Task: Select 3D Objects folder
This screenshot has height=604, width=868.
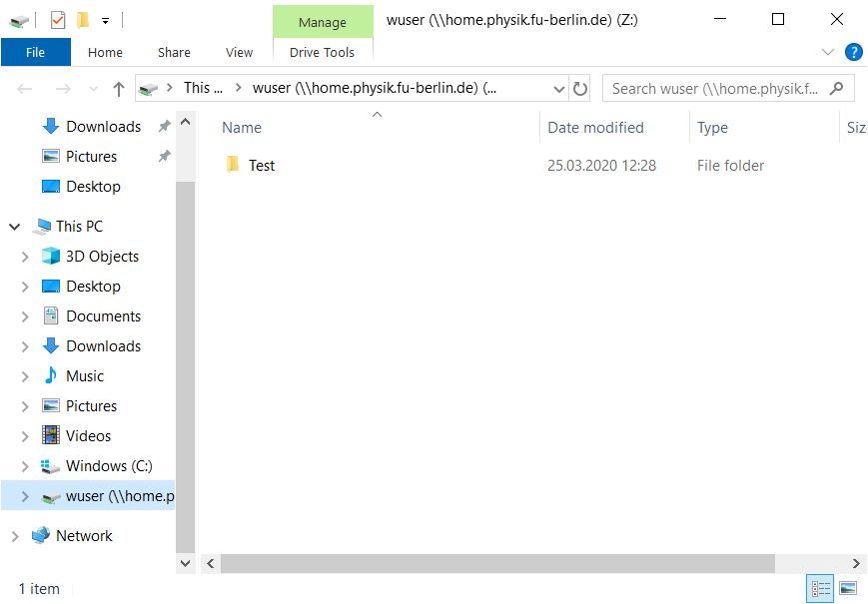Action: click(x=103, y=257)
